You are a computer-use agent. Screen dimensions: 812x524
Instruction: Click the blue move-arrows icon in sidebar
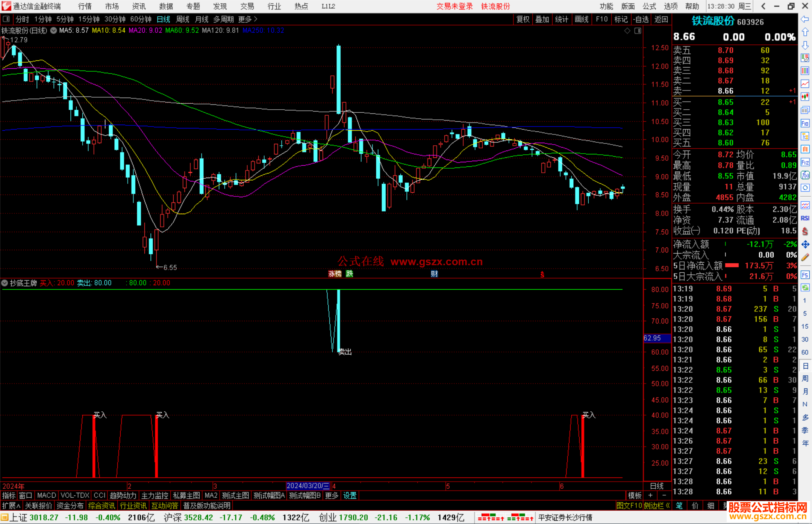coord(805,245)
